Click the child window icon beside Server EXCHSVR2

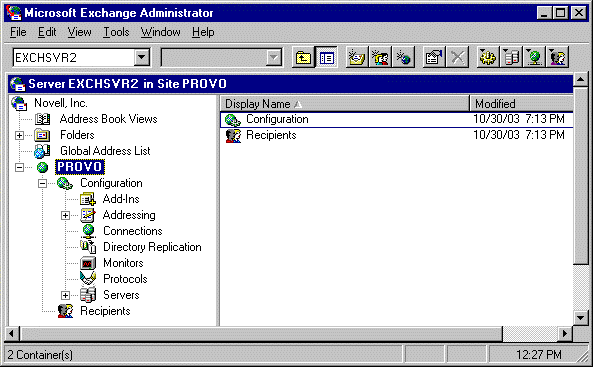tap(18, 84)
